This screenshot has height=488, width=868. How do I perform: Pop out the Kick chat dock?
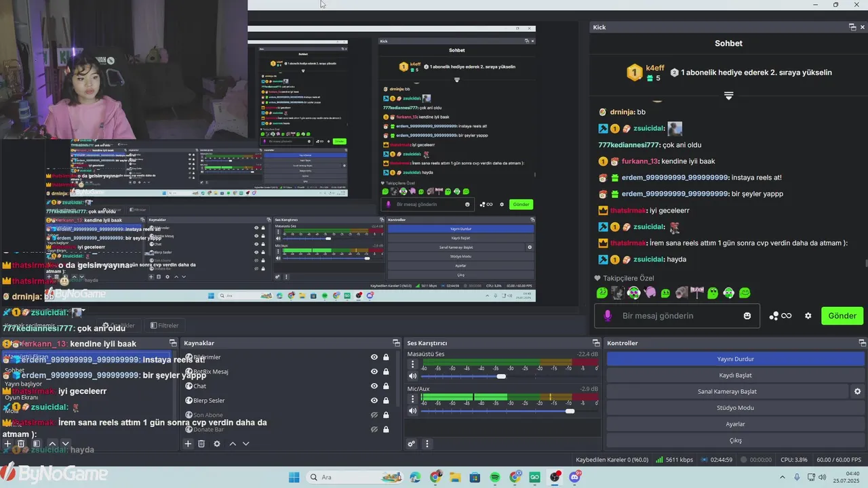point(852,27)
